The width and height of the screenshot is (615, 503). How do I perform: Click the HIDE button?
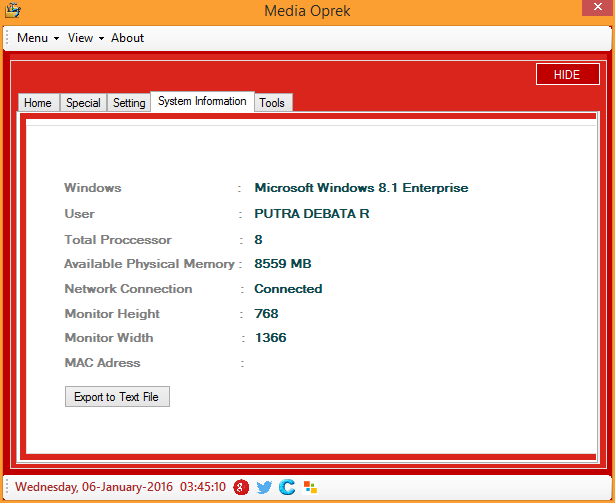point(567,74)
